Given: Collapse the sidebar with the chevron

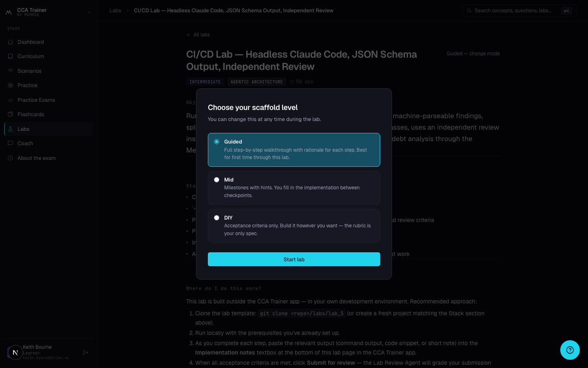Looking at the screenshot, I should click(89, 12).
